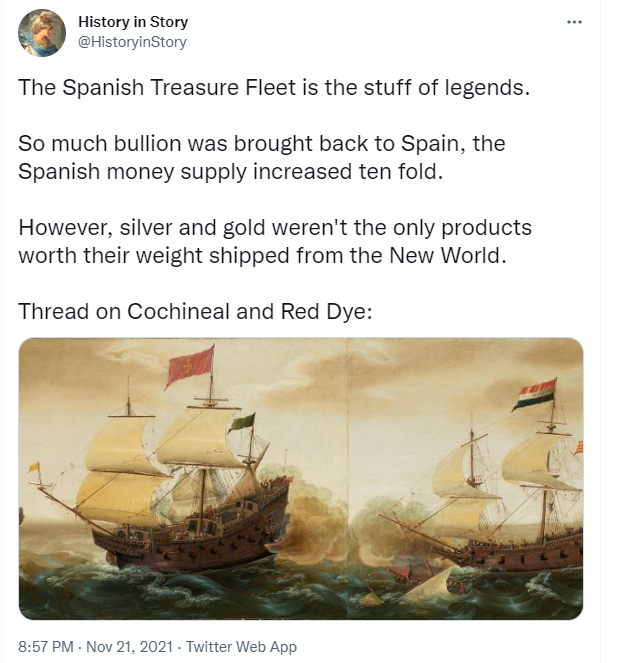Click the red flag atop the left galleon
This screenshot has height=663, width=619.
click(190, 366)
